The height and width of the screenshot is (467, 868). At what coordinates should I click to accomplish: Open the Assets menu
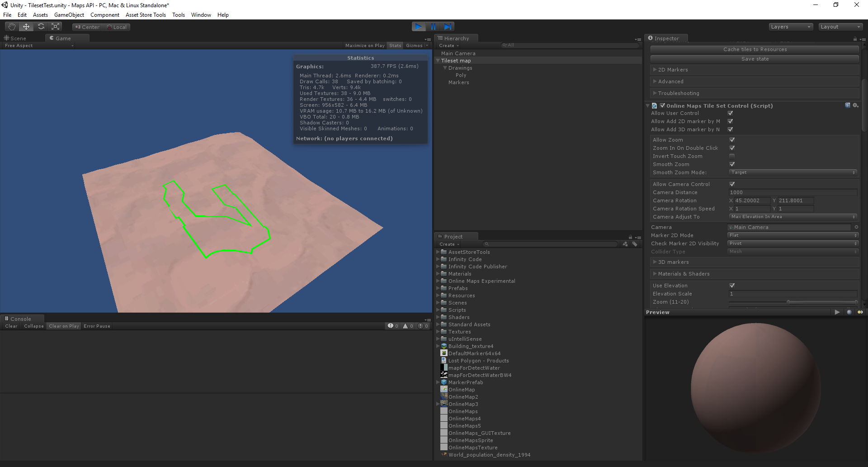40,15
